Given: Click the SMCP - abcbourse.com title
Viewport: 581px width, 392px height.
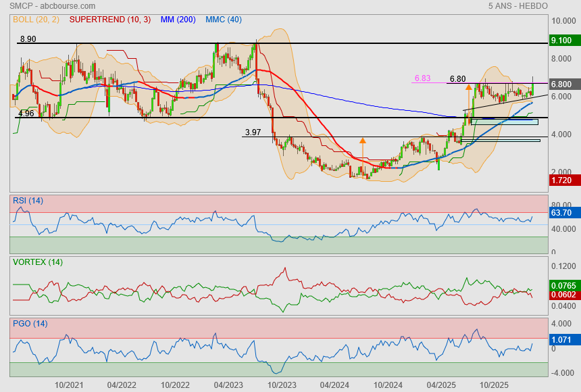Looking at the screenshot, I should 53,5.
